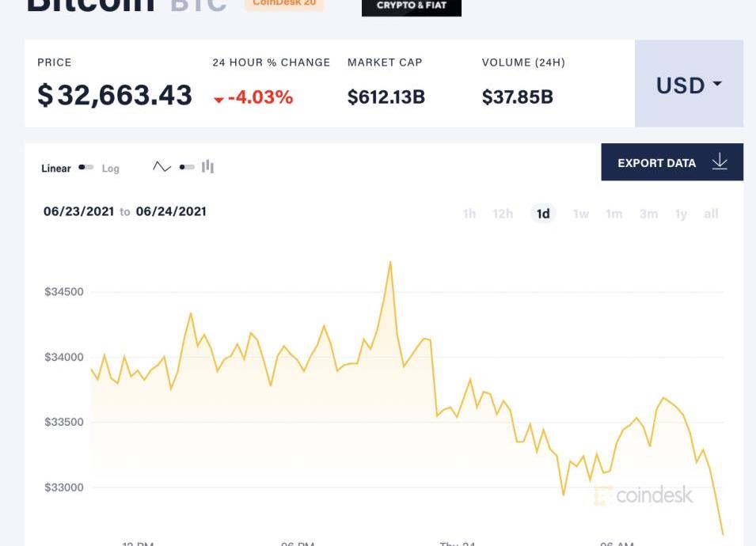Click the coindesk watermark logo
The height and width of the screenshot is (546, 756).
pos(644,495)
